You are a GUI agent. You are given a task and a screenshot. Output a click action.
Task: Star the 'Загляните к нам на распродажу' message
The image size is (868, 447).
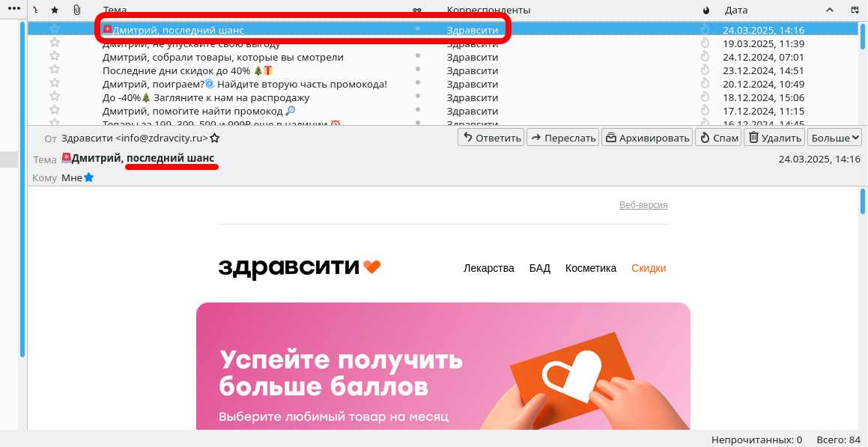54,97
